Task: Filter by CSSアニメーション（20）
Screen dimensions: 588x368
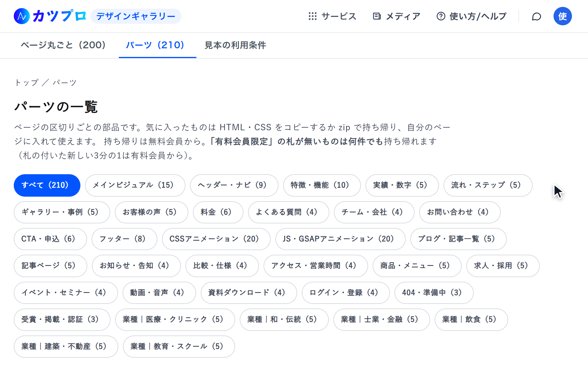Action: click(216, 239)
